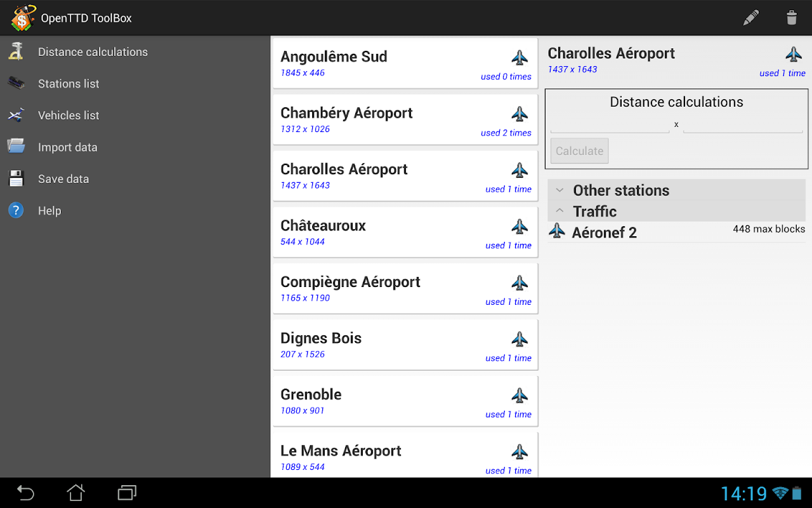Click the Save data floppy icon
812x508 pixels.
(16, 178)
